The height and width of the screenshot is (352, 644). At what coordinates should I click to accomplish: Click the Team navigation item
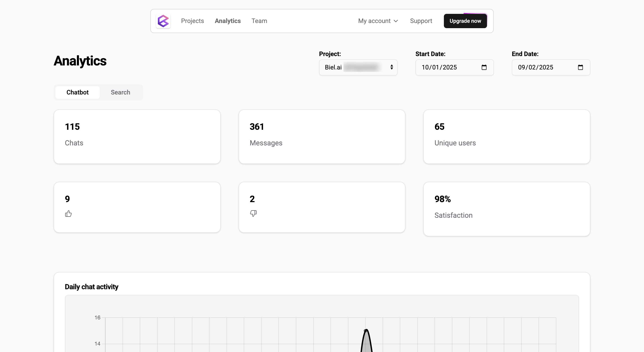259,21
